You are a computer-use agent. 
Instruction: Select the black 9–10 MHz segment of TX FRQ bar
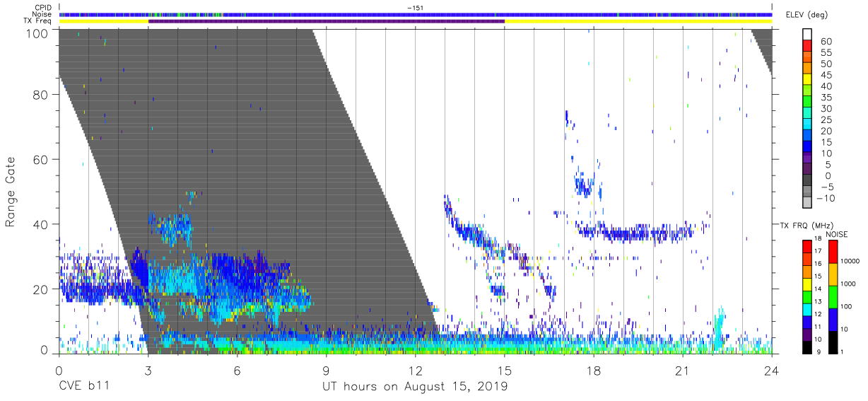(x=807, y=347)
